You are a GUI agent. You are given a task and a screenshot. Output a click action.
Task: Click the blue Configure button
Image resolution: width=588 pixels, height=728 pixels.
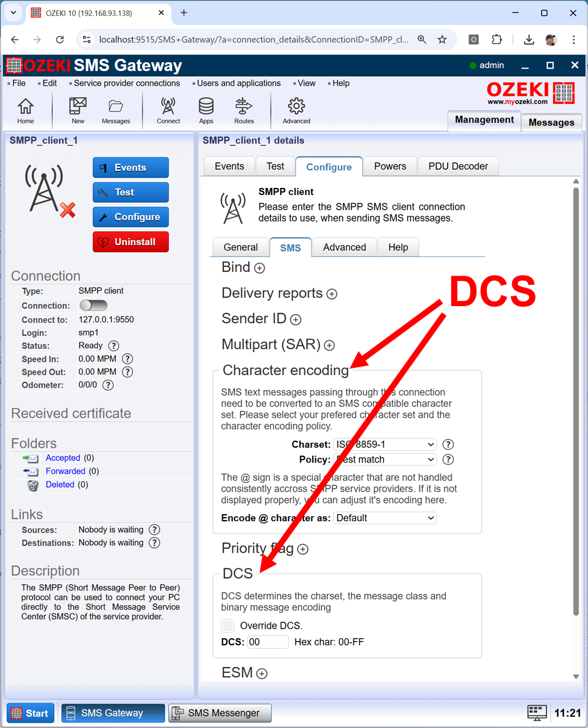point(131,217)
